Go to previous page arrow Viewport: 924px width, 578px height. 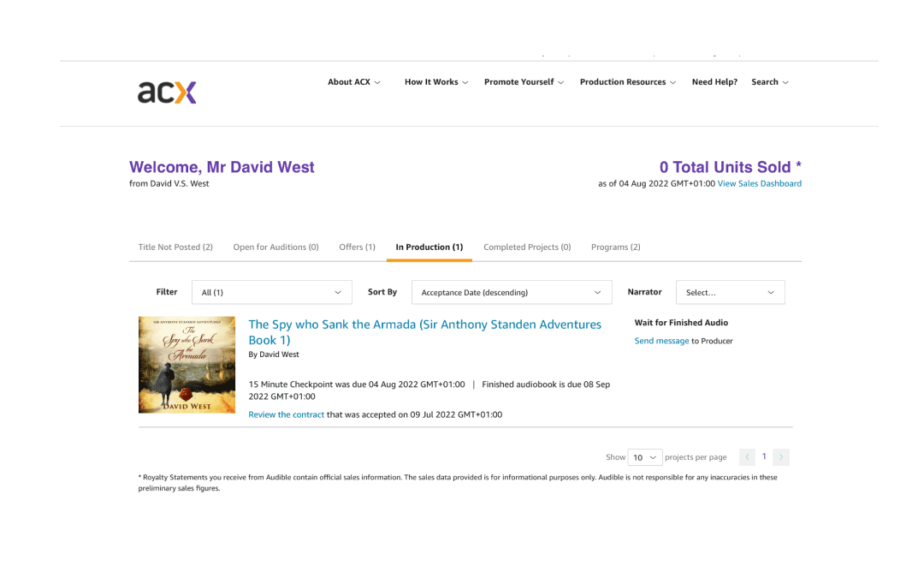click(x=747, y=457)
